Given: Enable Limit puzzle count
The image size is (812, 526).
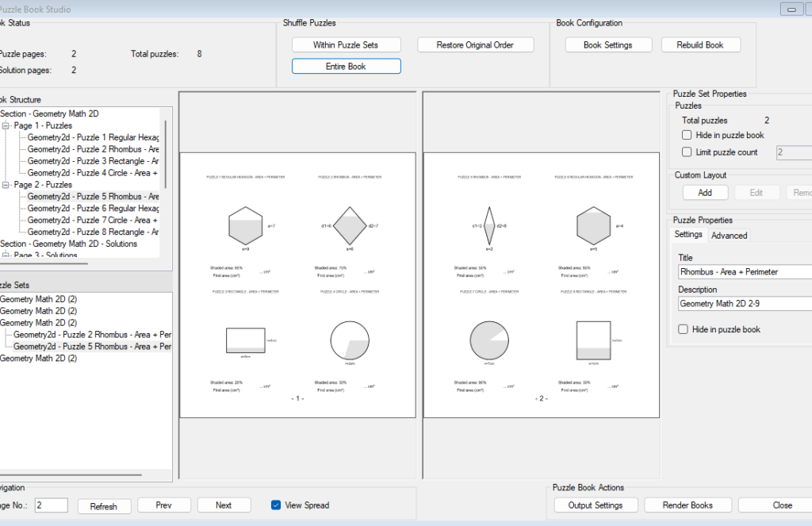Looking at the screenshot, I should coord(687,152).
